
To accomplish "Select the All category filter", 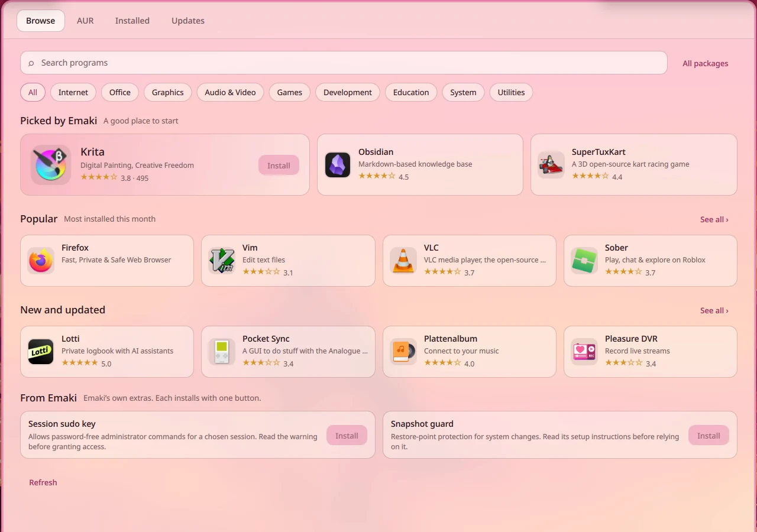I will (x=33, y=92).
